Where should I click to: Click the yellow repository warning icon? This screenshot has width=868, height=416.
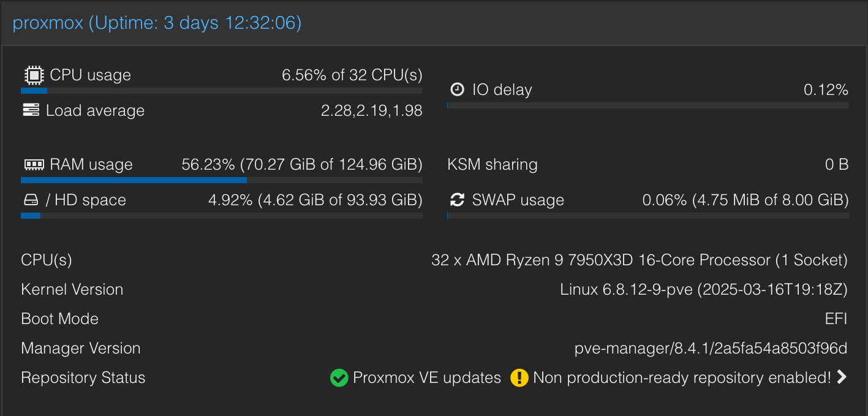click(x=519, y=378)
